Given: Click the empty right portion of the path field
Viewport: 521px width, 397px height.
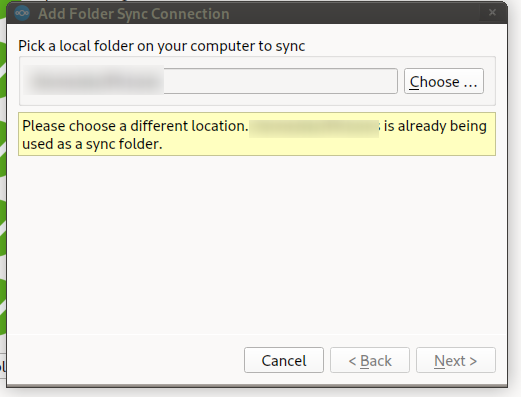Looking at the screenshot, I should click(x=280, y=81).
